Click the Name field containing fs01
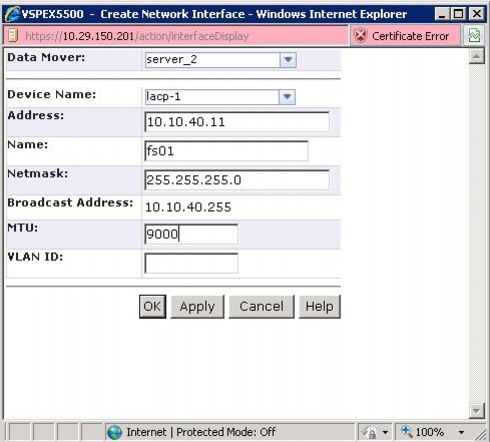The height and width of the screenshot is (442, 490). [x=226, y=151]
